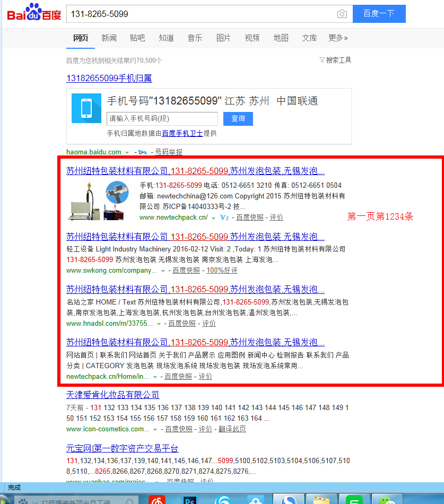
Task: Click the 100%好评 link
Action: click(222, 271)
